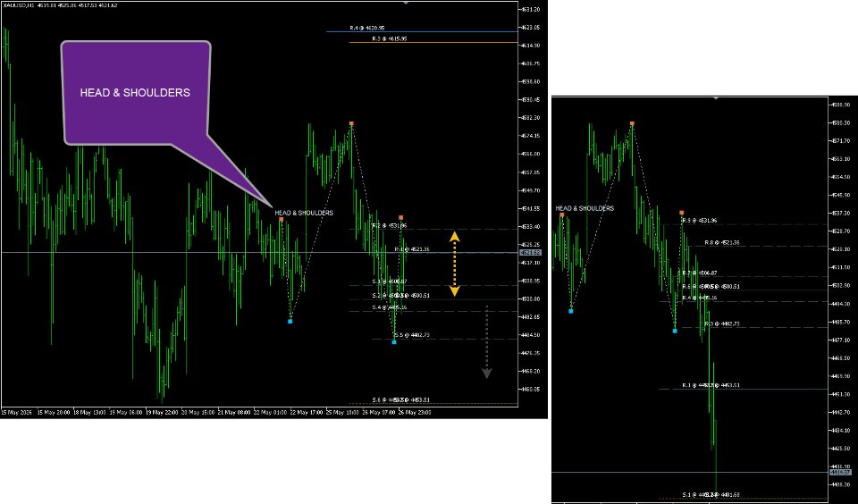Viewport: 858px width, 504px height.
Task: Click 4460.05 on the left chart price scale
Action: [x=531, y=390]
